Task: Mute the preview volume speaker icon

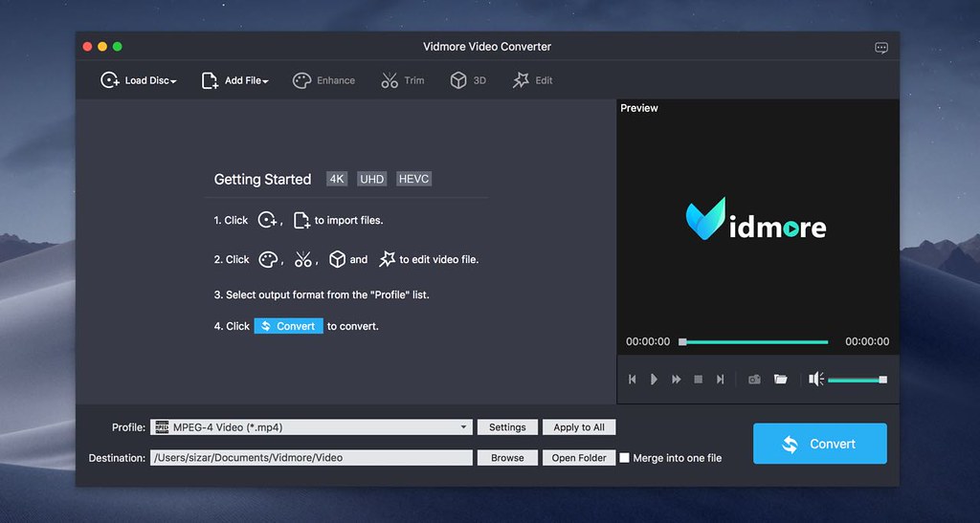Action: (816, 379)
